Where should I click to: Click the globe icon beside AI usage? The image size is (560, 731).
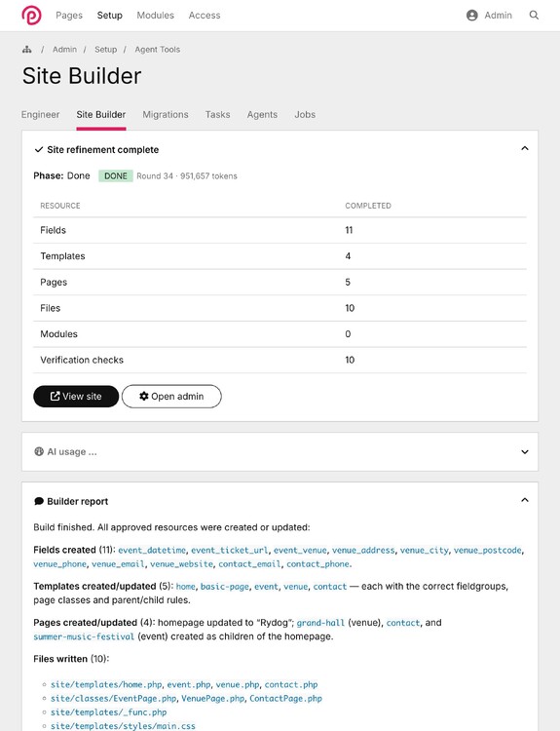click(x=39, y=451)
